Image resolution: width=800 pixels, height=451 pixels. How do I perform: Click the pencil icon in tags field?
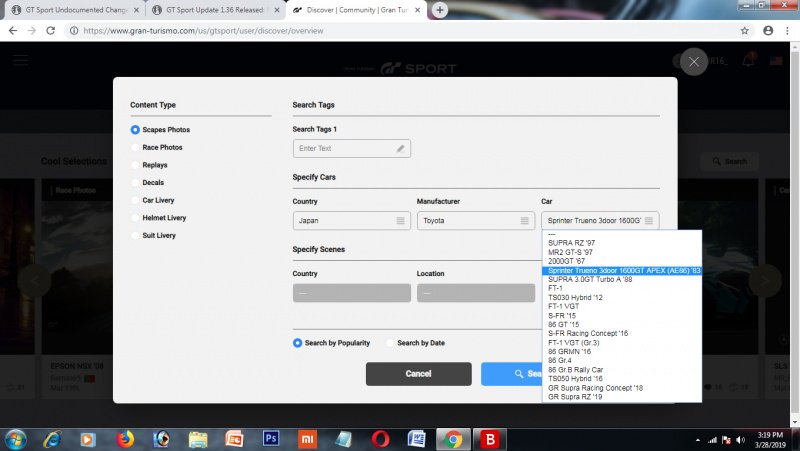[401, 148]
